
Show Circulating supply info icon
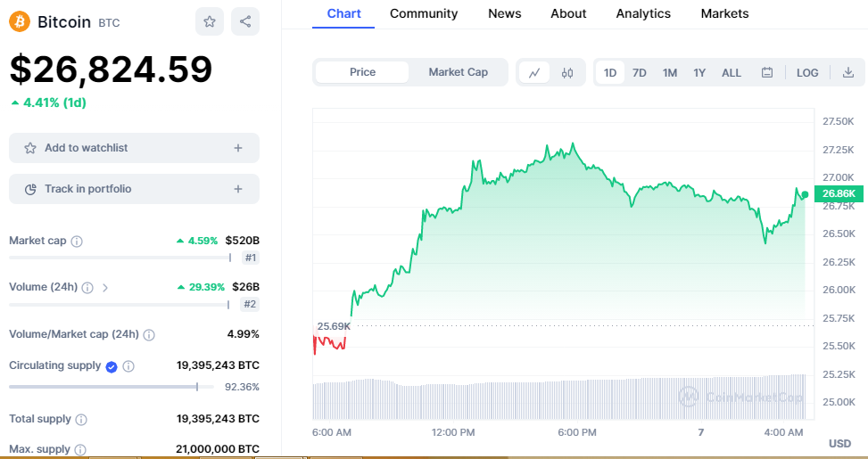click(128, 366)
